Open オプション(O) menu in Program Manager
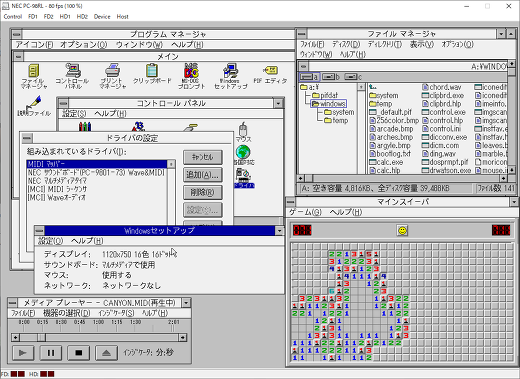This screenshot has height=379, width=520. click(x=83, y=45)
